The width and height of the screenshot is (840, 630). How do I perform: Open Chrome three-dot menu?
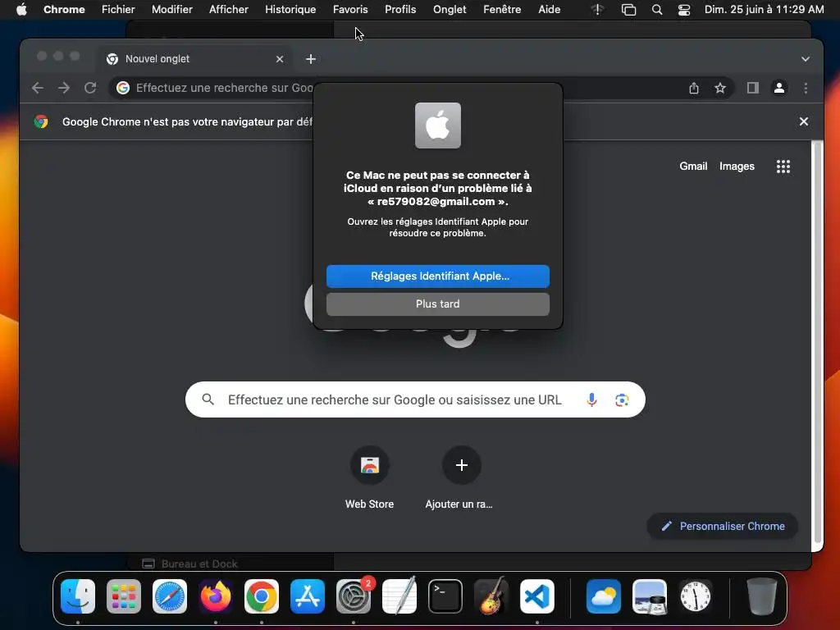pyautogui.click(x=806, y=88)
